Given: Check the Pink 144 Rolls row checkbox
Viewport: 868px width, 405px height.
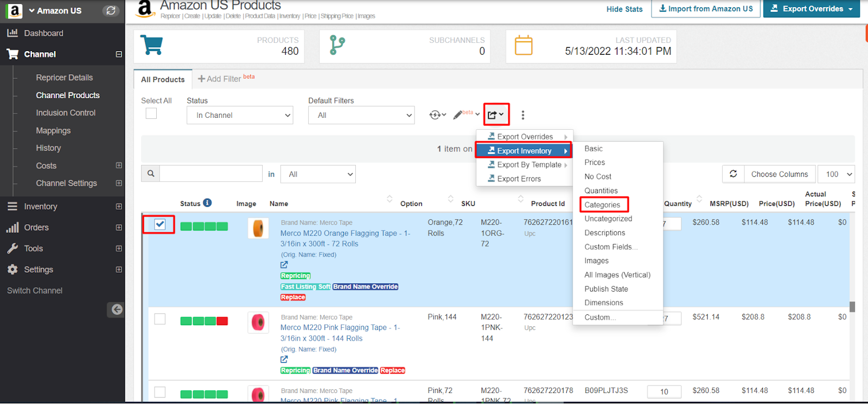Looking at the screenshot, I should [159, 319].
